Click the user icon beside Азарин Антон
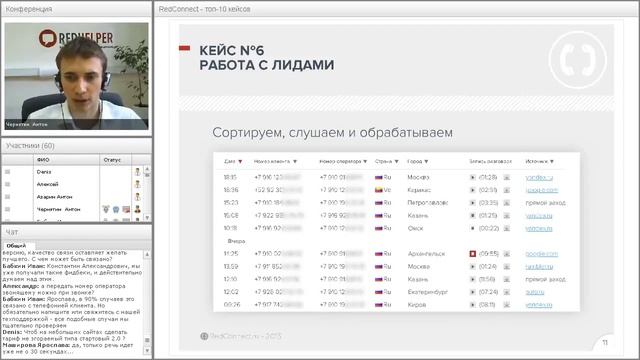 (x=138, y=197)
